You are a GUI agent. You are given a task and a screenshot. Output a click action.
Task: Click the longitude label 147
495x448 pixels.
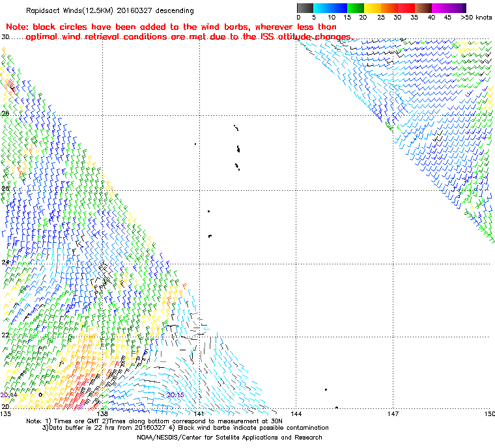tap(393, 413)
